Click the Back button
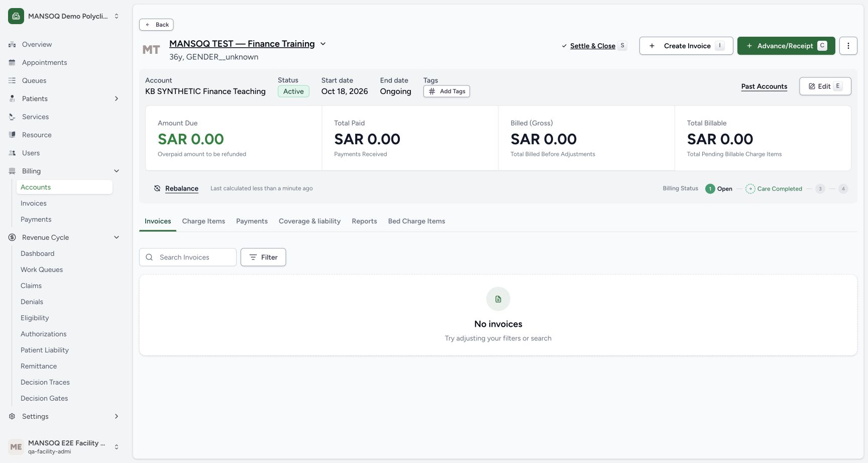Screen dimensions: 868x463 coord(156,25)
